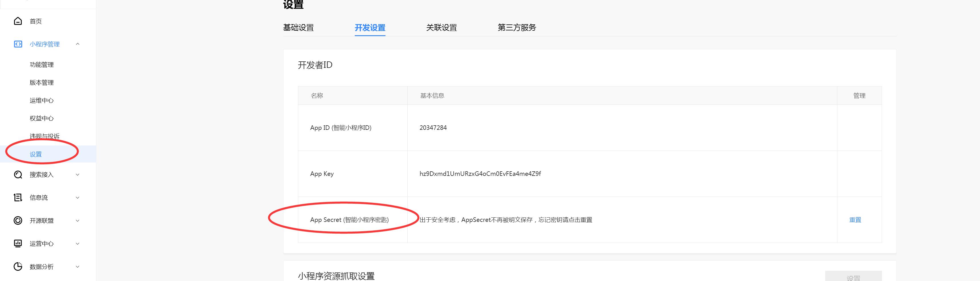
Task: Open the 第三方服务 tab
Action: coord(517,27)
